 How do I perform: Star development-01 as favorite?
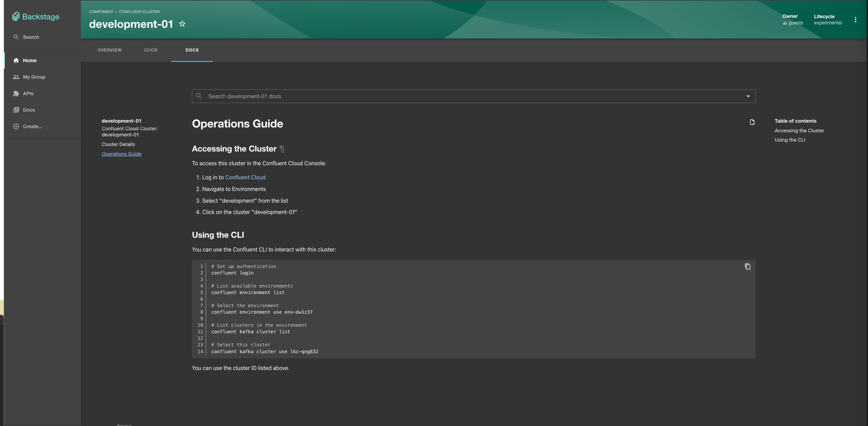pos(182,24)
